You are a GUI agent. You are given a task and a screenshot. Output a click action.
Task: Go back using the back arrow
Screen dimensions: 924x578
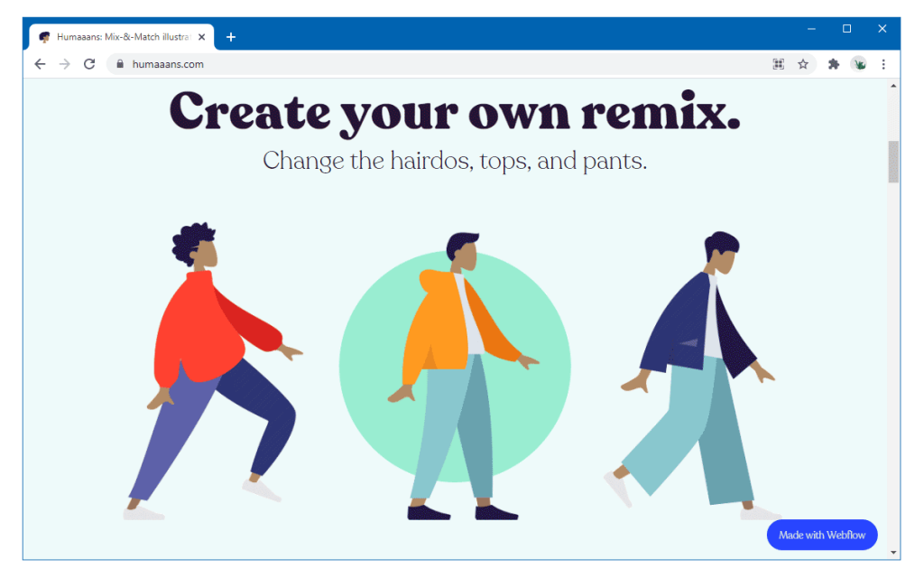tap(40, 64)
